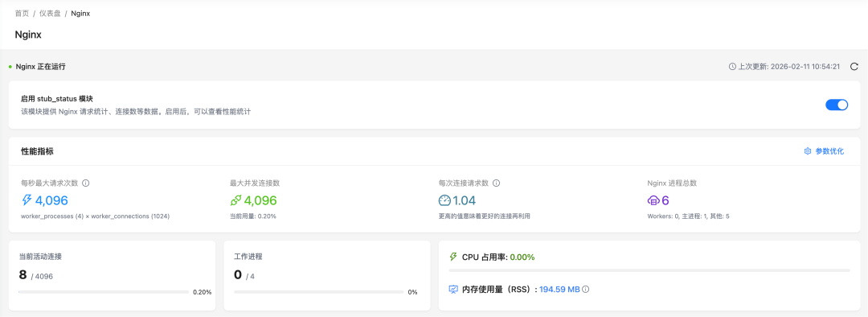868x317 pixels.
Task: Click the monitor icon beside 内存使用量
Action: coord(453,290)
